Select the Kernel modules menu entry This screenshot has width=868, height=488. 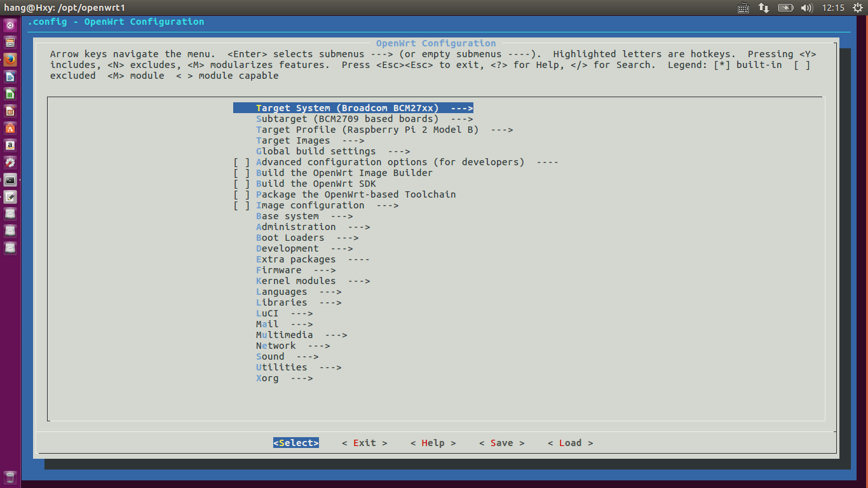click(313, 281)
